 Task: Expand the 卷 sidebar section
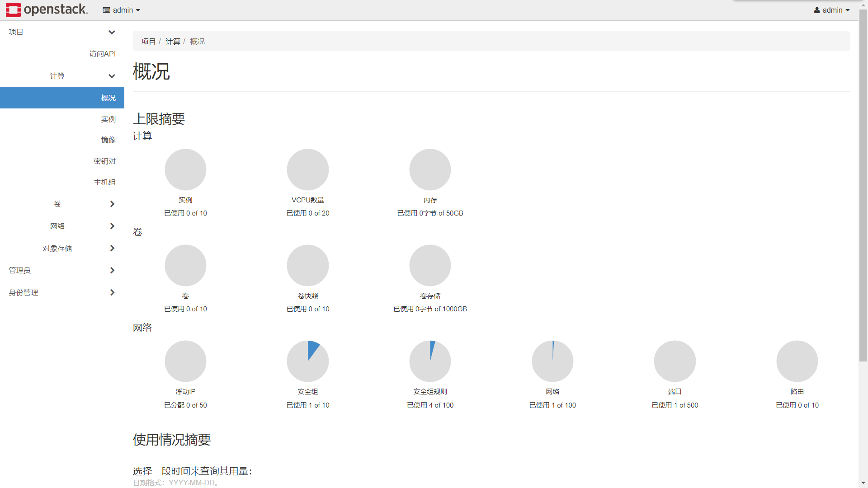[112, 204]
